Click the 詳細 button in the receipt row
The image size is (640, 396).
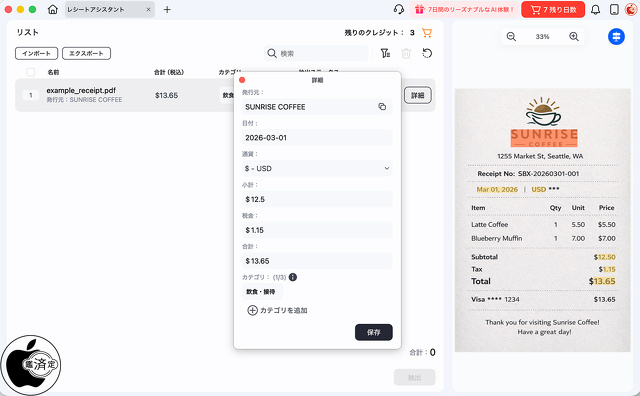tap(418, 95)
